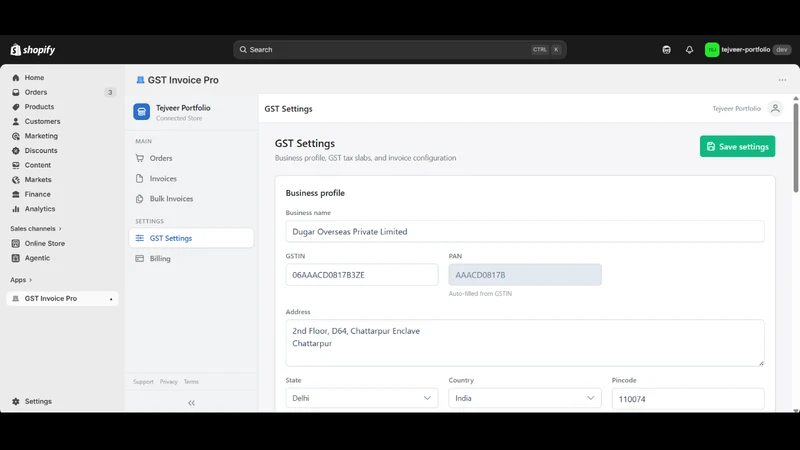
Task: Click the Online Store icon
Action: (x=16, y=243)
